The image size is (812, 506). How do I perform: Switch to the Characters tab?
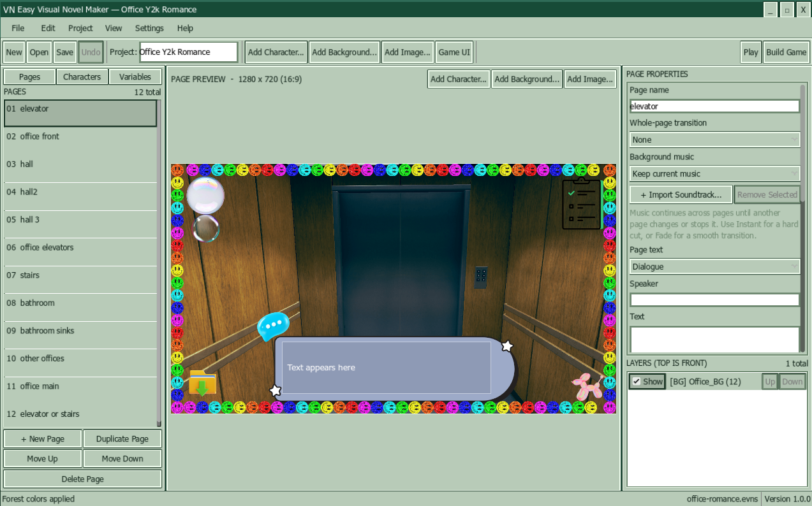(82, 76)
